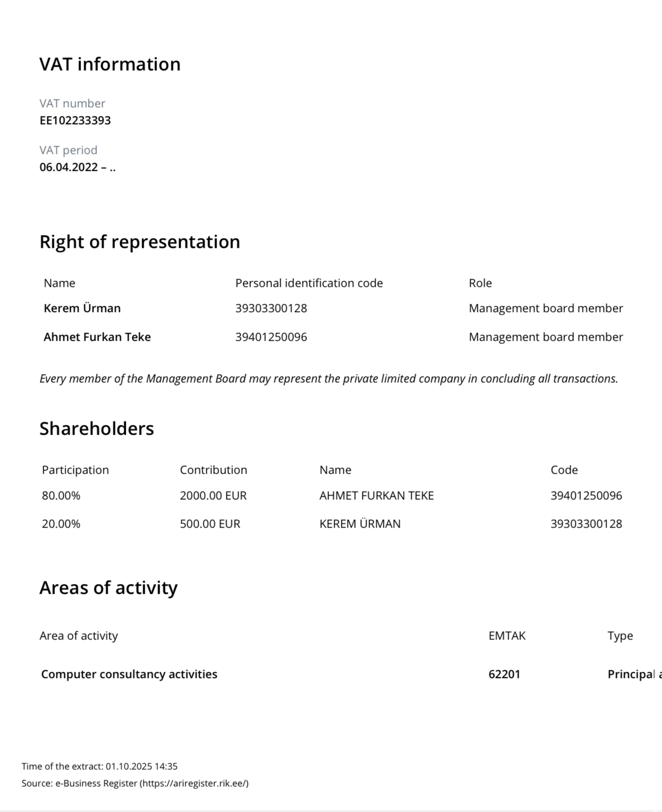Click the Role column header
Image resolution: width=662 pixels, height=812 pixels.
click(480, 283)
